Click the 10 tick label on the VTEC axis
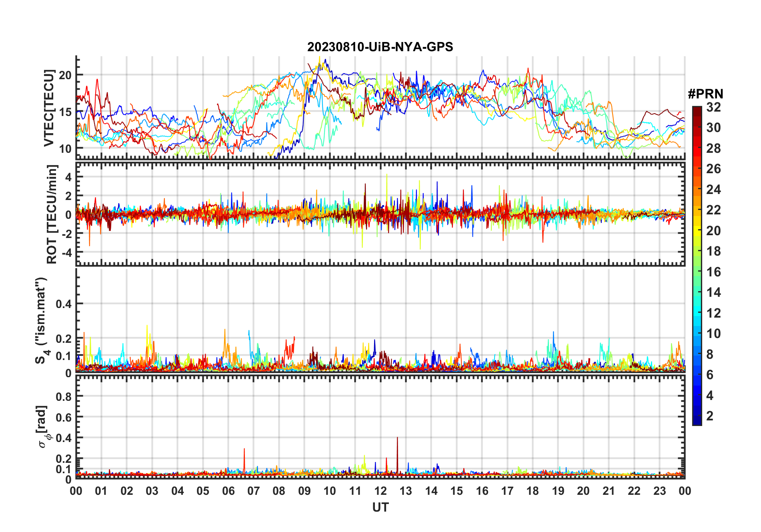 [x=65, y=148]
